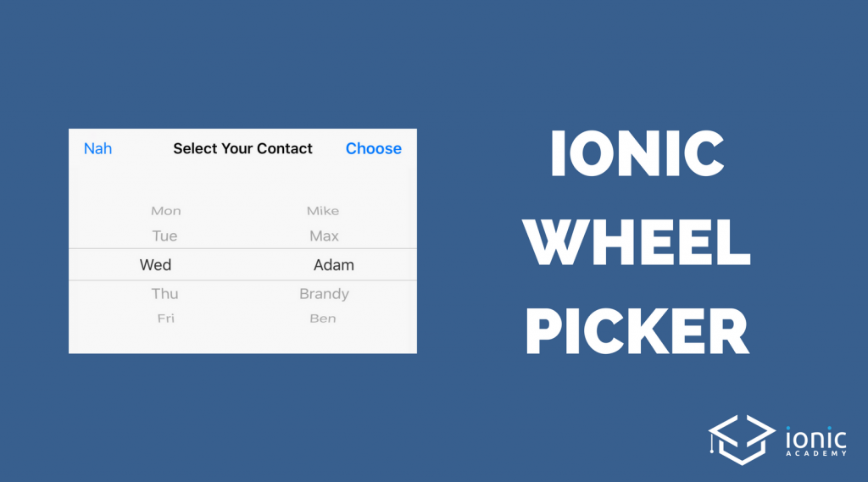
Task: Select Mon in the day wheel
Action: [166, 211]
